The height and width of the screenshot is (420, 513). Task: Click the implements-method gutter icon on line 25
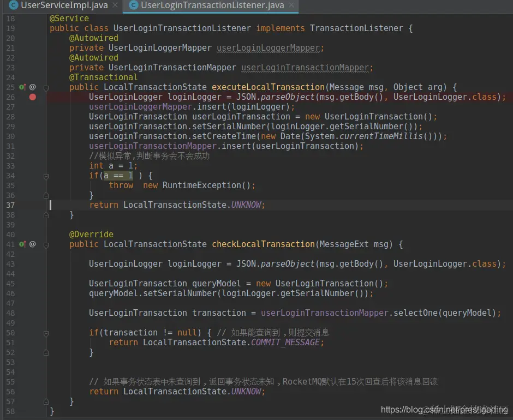[22, 87]
